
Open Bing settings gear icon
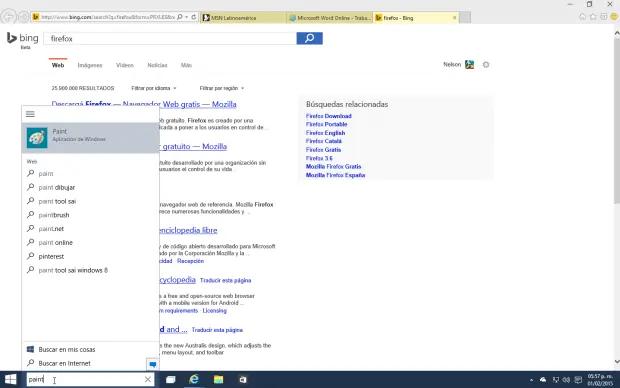click(486, 64)
